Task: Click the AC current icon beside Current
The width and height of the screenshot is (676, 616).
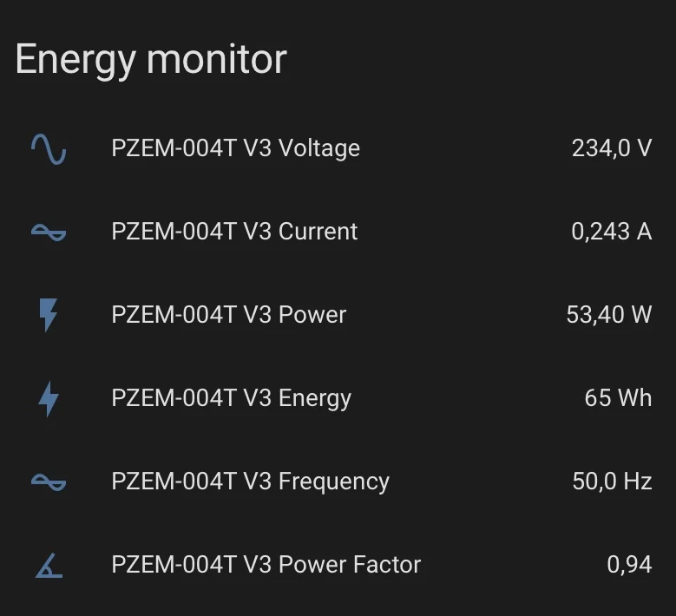Action: [x=49, y=232]
